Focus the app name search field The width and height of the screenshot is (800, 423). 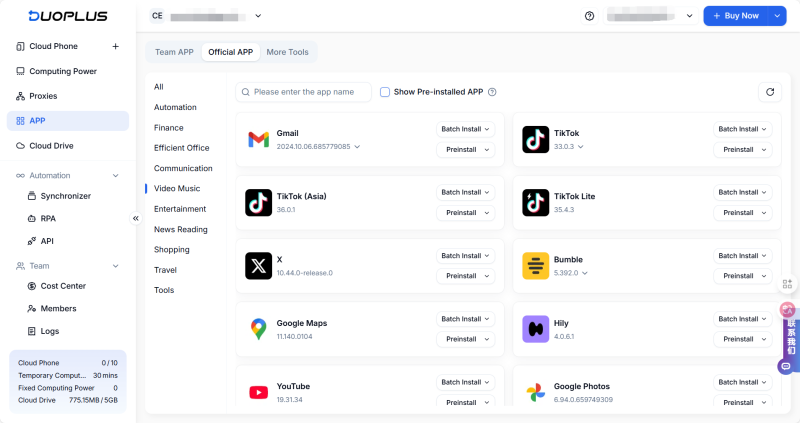point(304,92)
